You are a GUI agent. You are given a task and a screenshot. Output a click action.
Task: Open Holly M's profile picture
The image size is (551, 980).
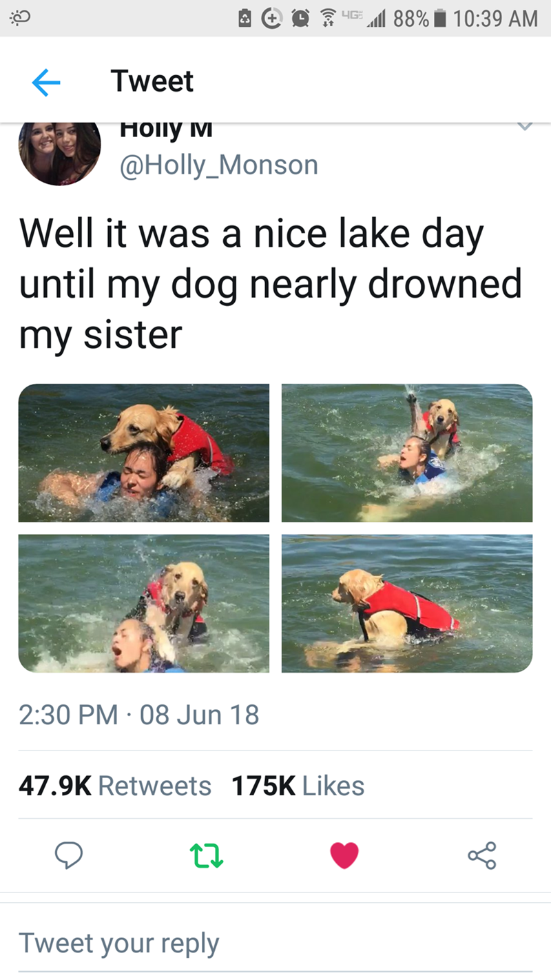pyautogui.click(x=60, y=153)
